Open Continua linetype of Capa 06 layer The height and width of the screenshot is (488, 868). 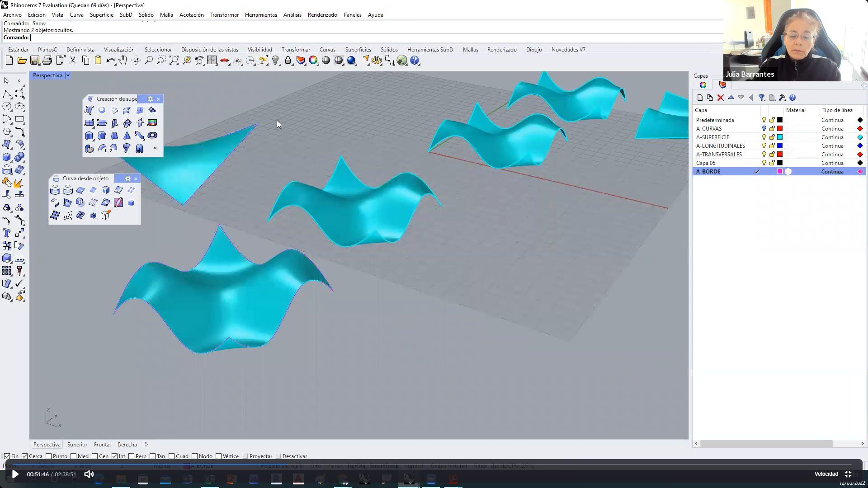click(x=833, y=163)
